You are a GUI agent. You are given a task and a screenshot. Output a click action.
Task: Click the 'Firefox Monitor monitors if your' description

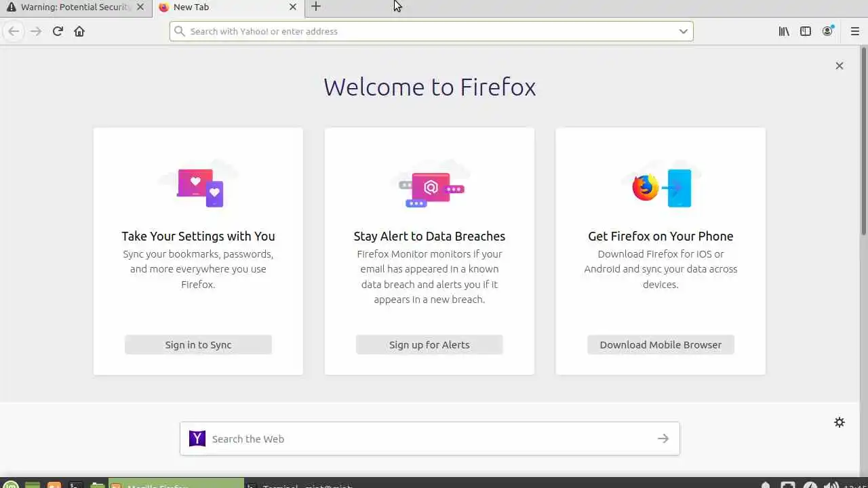429,277
